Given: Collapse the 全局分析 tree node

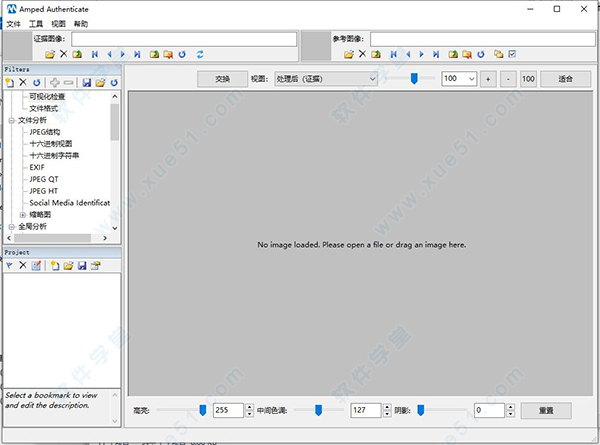Looking at the screenshot, I should pyautogui.click(x=11, y=227).
